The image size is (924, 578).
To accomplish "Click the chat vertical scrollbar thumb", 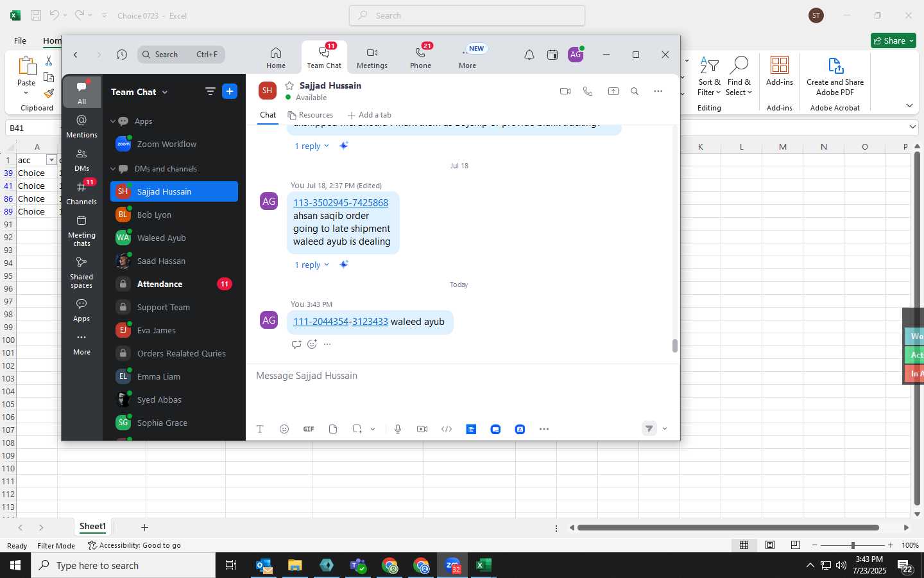I will click(x=674, y=346).
